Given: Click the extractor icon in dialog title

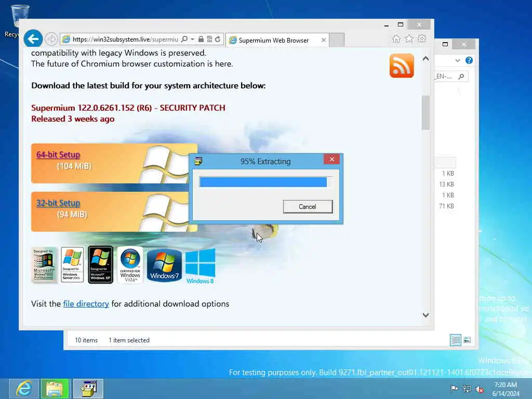Looking at the screenshot, I should click(x=198, y=161).
